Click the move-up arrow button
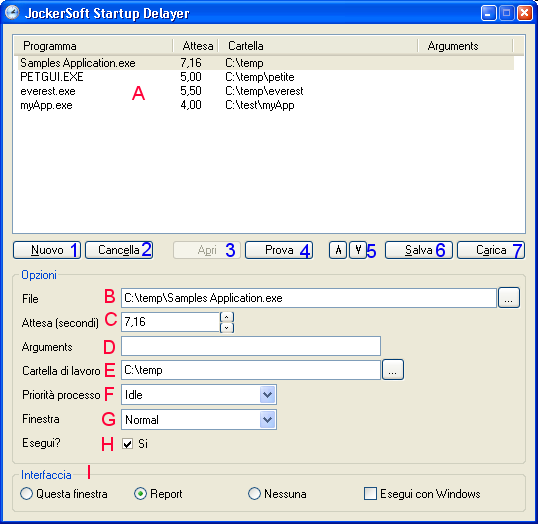538x524 pixels. pyautogui.click(x=338, y=250)
